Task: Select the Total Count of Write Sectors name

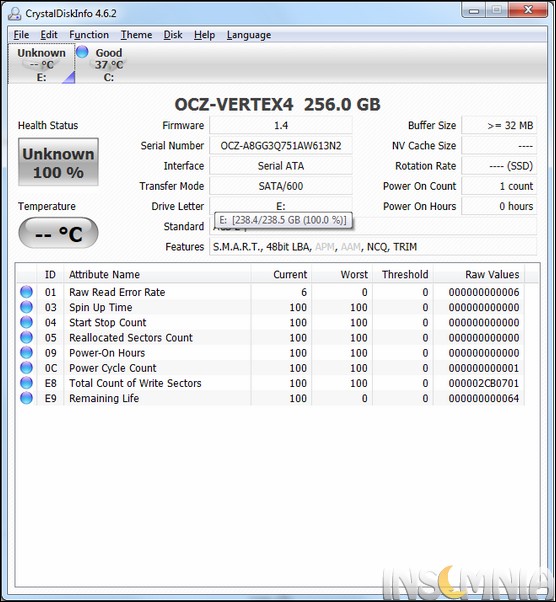Action: pos(135,383)
